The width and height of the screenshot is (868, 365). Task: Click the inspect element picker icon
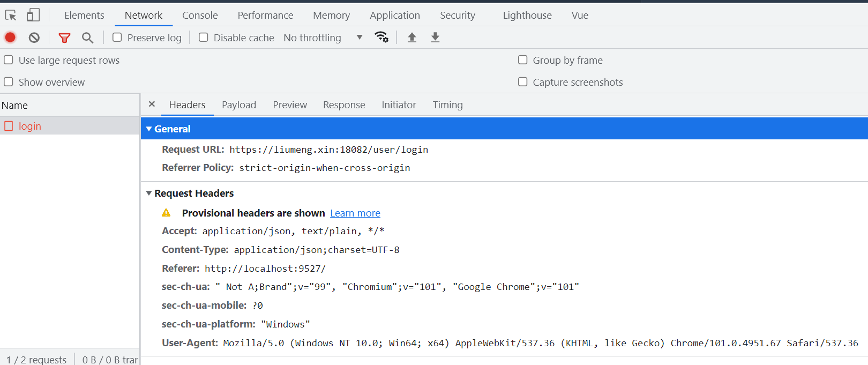pos(11,15)
